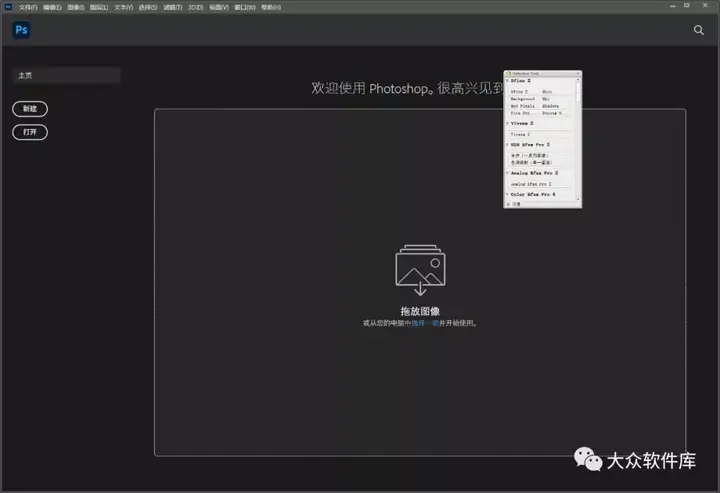Viewport: 720px width, 493px height.
Task: Open the 视图(V) menu
Action: (x=219, y=7)
